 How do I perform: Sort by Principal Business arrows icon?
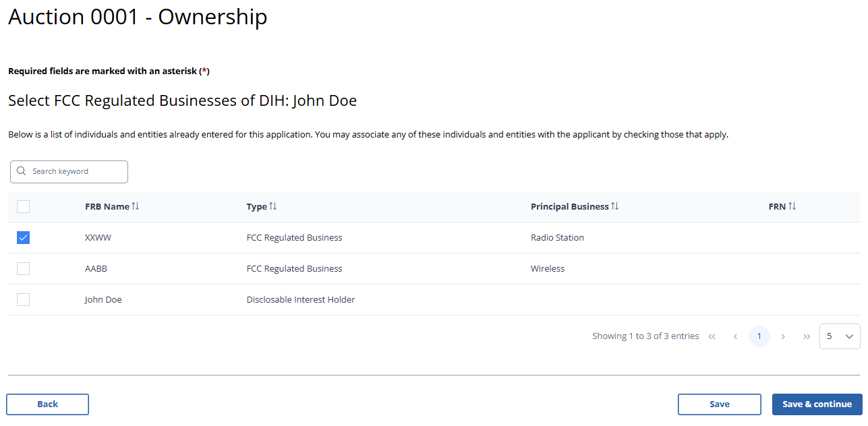[x=615, y=206]
